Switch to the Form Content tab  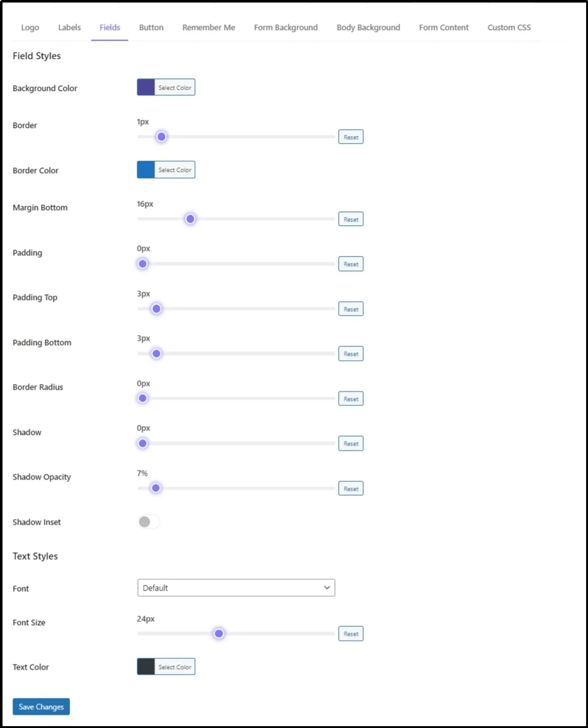point(443,27)
